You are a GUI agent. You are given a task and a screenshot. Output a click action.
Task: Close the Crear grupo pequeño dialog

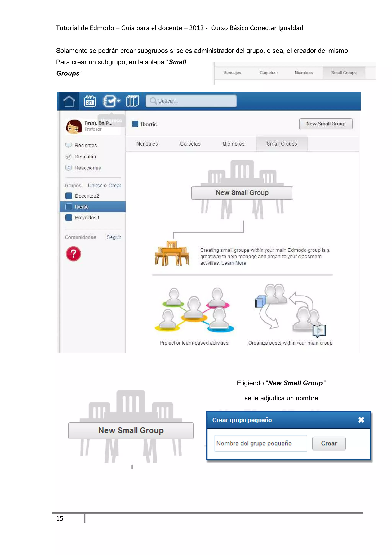point(361,420)
